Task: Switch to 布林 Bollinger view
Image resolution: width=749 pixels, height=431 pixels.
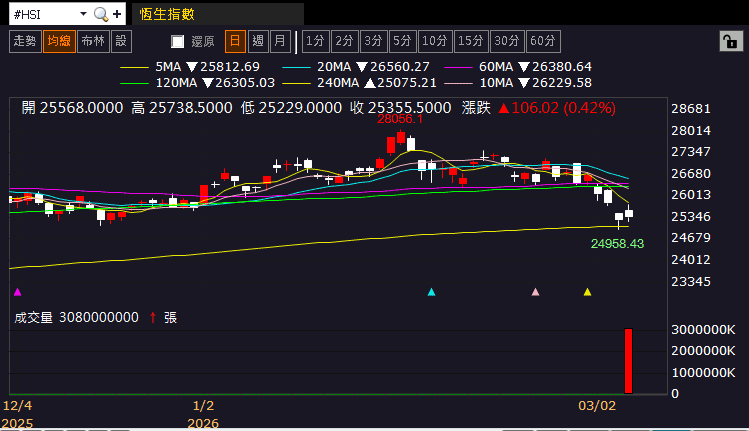Action: point(93,42)
